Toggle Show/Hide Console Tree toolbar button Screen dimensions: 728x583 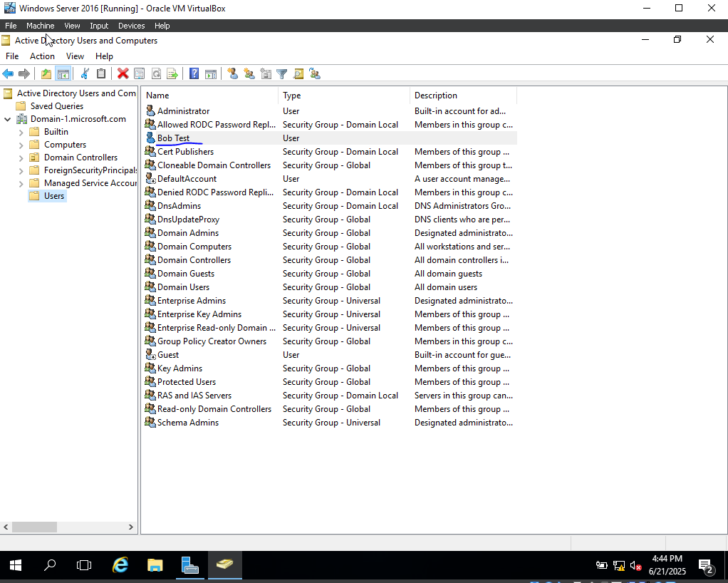(x=63, y=73)
